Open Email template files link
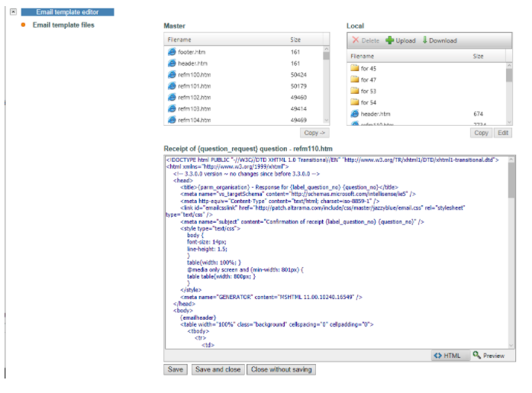This screenshot has height=393, width=532. point(63,24)
